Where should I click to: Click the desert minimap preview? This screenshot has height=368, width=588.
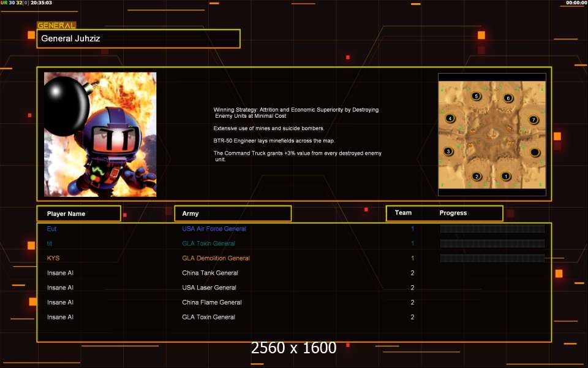coord(492,135)
